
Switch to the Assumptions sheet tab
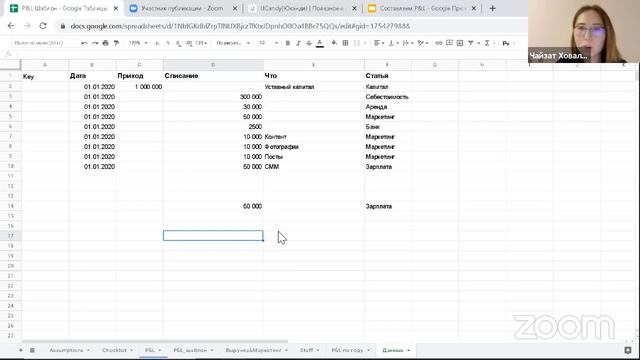point(69,350)
